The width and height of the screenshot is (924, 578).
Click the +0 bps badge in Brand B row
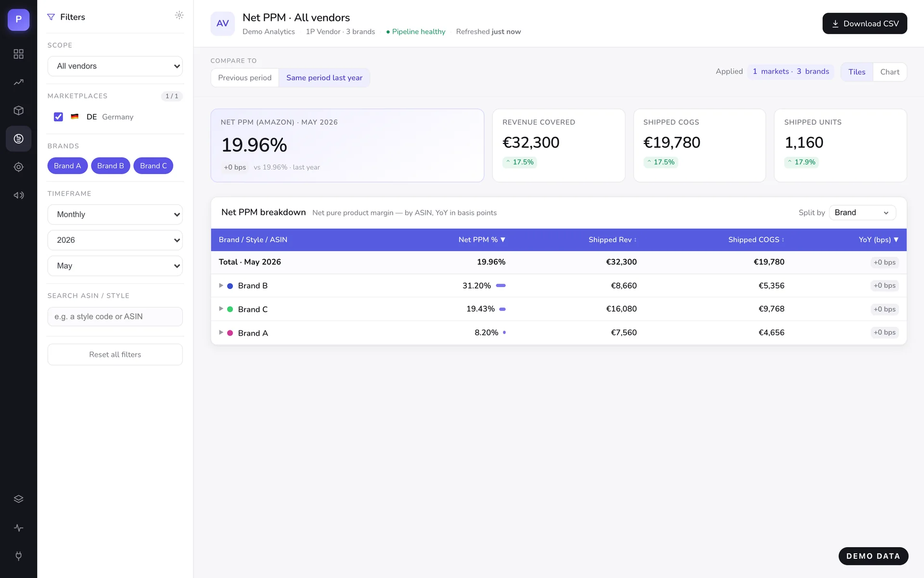click(x=885, y=286)
